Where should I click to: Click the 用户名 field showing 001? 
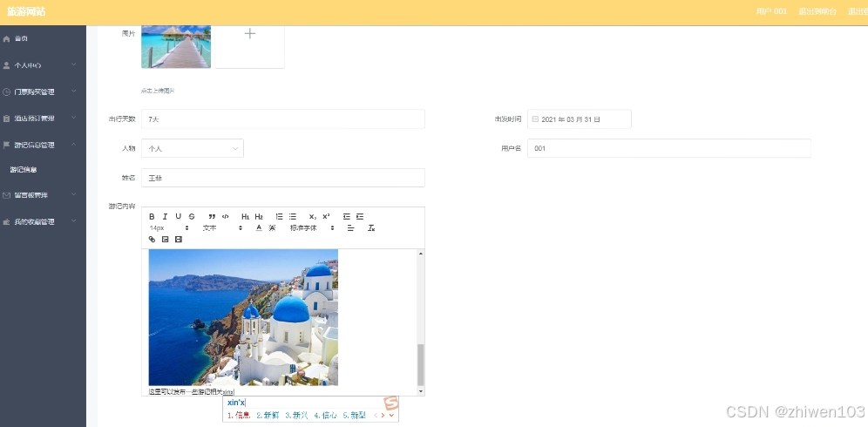(669, 148)
